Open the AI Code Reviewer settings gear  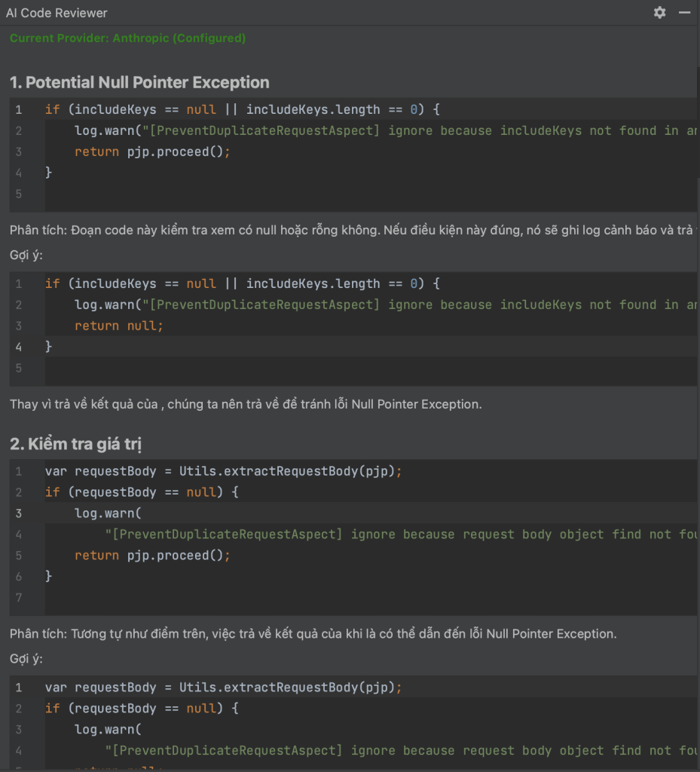pyautogui.click(x=659, y=13)
